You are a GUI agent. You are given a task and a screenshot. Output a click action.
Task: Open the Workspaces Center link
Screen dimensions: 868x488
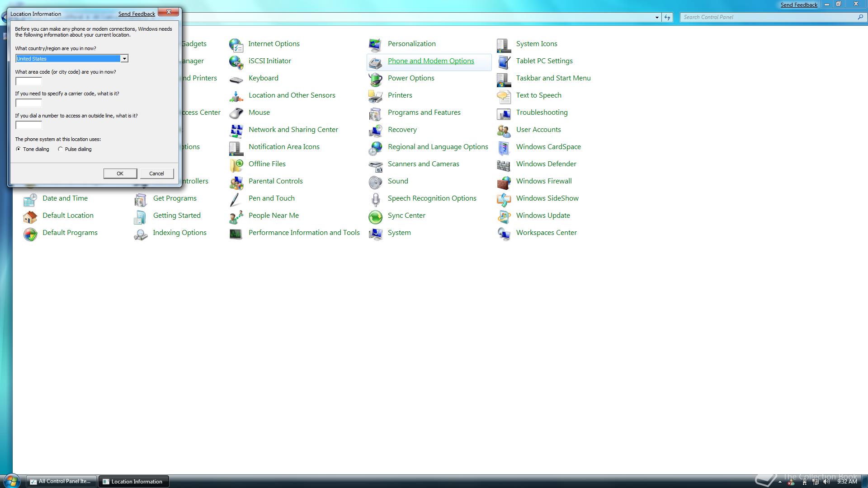pyautogui.click(x=547, y=233)
